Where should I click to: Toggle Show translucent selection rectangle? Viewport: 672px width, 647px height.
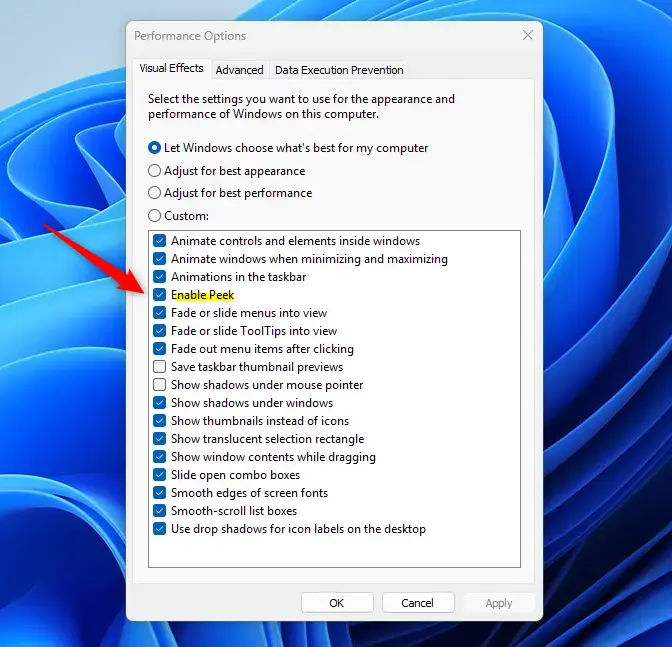tap(159, 439)
